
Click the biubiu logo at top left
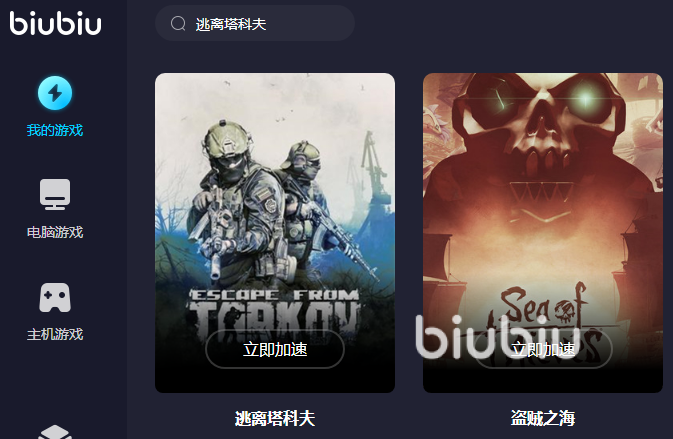click(x=55, y=23)
